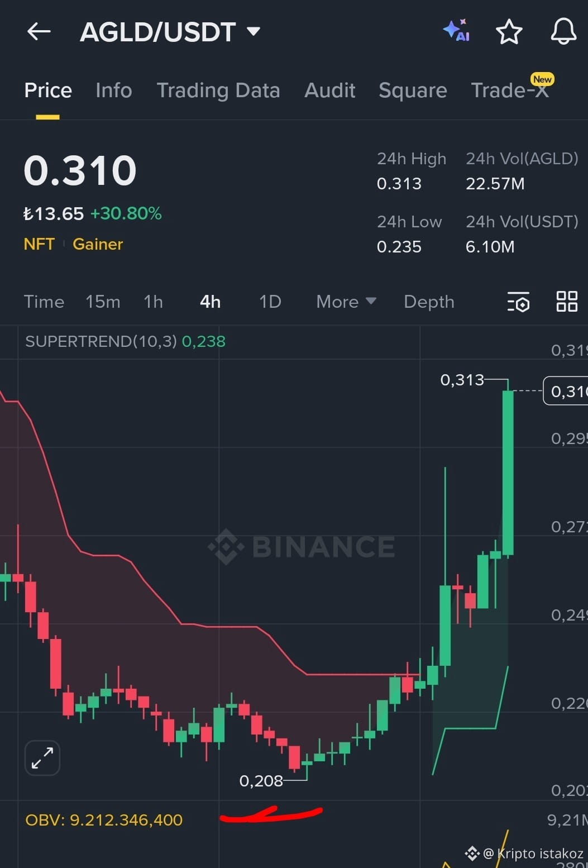Tap the NFT category tag

pyautogui.click(x=39, y=244)
